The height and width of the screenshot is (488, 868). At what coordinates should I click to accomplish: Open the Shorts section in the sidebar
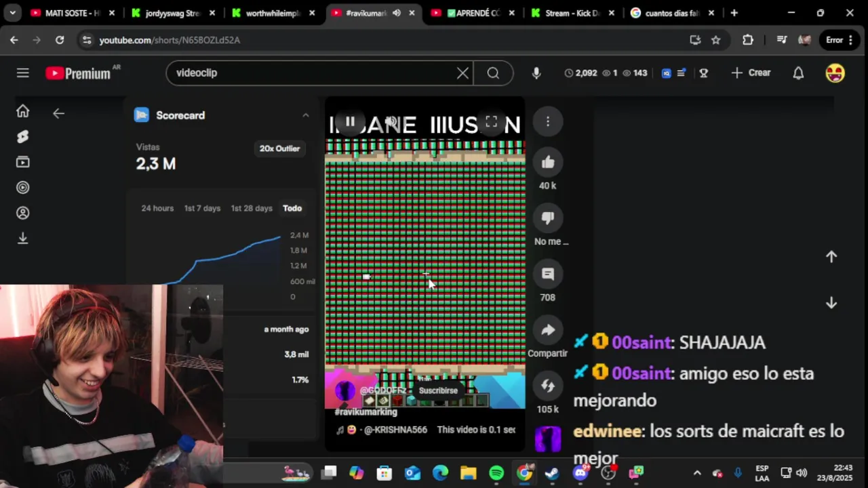click(x=22, y=137)
